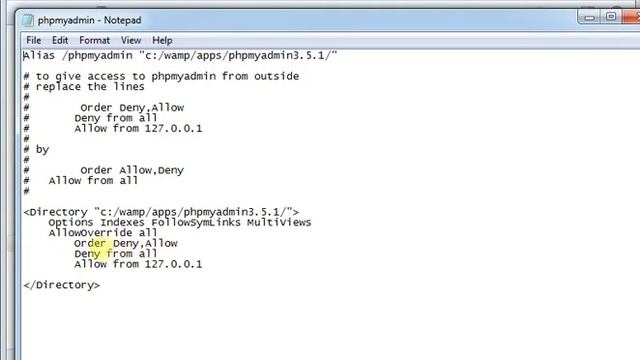
Task: Click the commented 'Allow from all' line
Action: [81, 180]
